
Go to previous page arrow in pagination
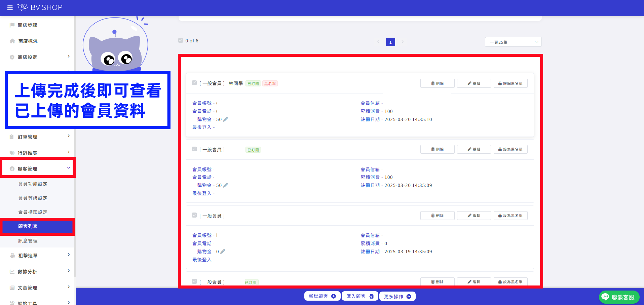378,42
